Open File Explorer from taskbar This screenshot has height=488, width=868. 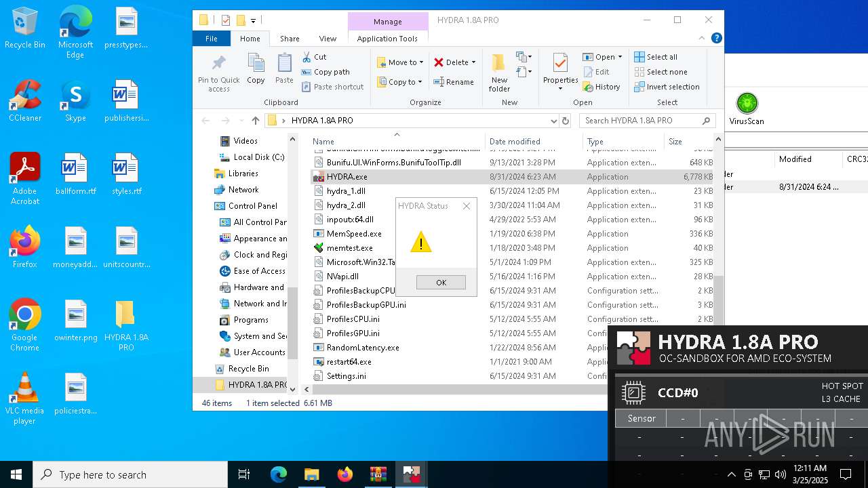[311, 474]
